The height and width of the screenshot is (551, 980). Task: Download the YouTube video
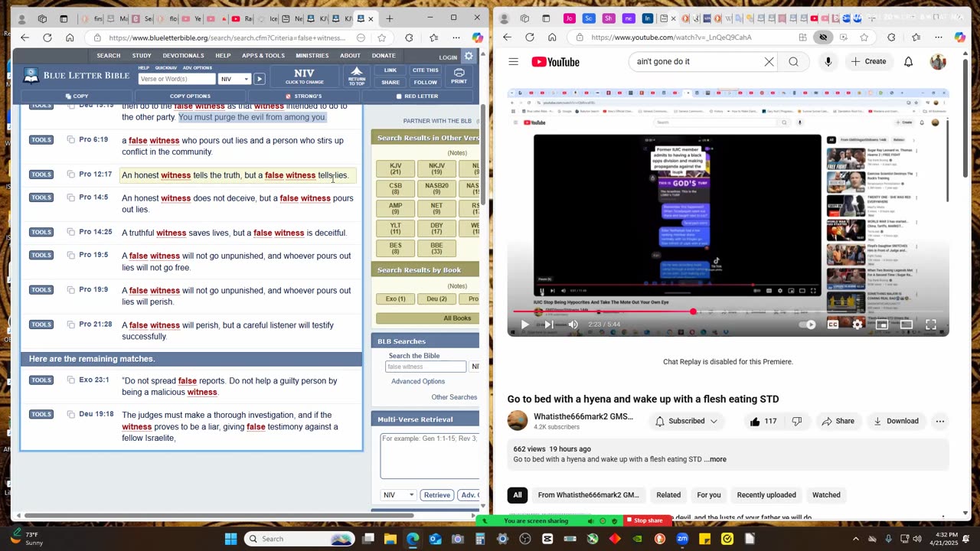(x=896, y=421)
